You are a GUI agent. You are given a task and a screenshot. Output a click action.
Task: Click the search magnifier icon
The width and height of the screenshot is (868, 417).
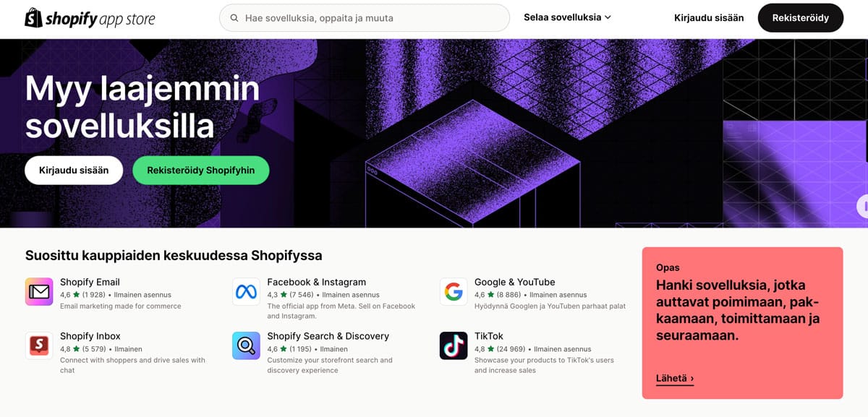[234, 18]
